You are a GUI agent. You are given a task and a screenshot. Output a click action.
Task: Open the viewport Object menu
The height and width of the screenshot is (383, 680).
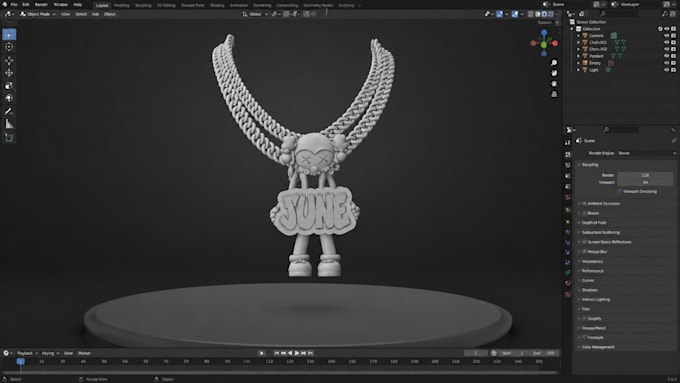pyautogui.click(x=110, y=14)
